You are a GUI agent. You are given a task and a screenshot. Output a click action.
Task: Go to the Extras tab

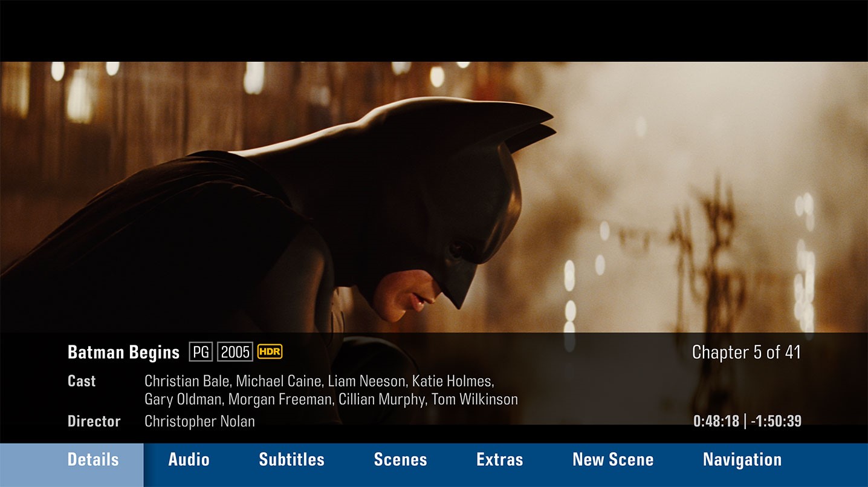tap(499, 460)
